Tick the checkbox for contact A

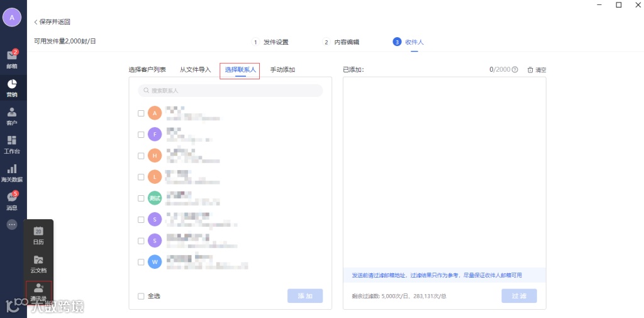[x=141, y=113]
